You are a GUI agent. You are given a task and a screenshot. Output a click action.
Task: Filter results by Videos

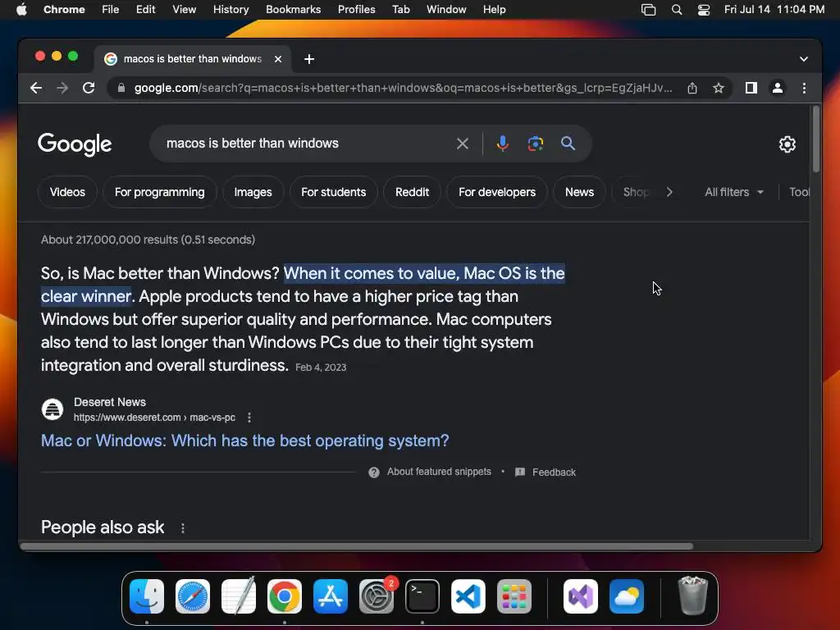(x=67, y=192)
